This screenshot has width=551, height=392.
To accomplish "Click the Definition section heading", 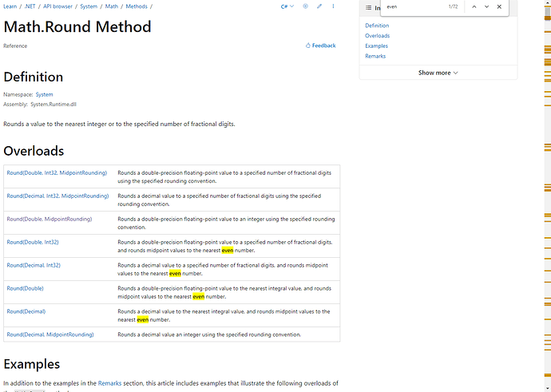I will click(34, 77).
